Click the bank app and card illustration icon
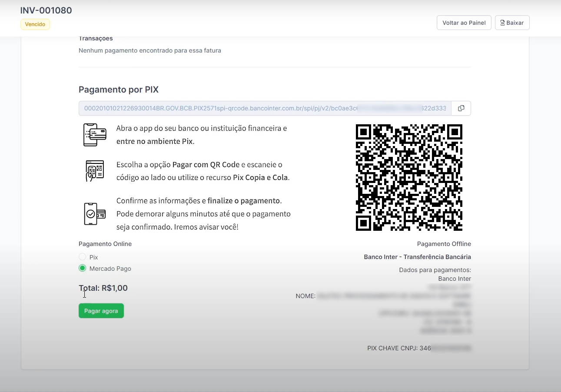The width and height of the screenshot is (561, 392). (94, 134)
